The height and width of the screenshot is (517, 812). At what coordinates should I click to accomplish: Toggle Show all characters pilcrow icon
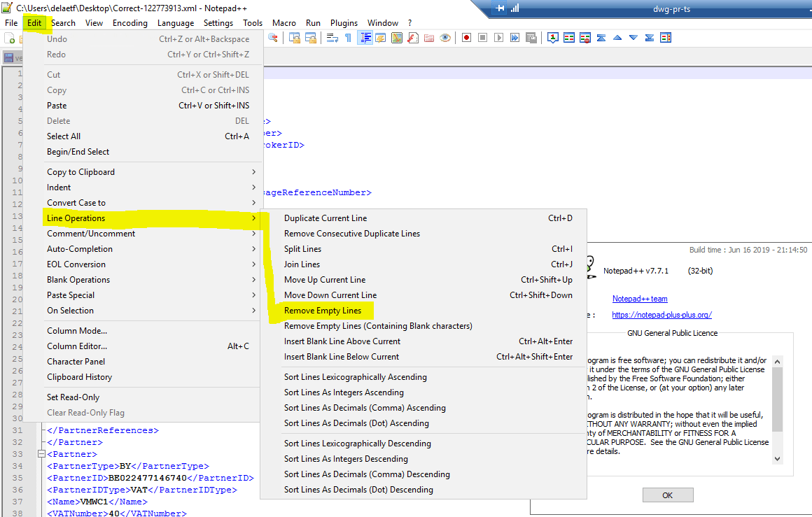point(348,38)
